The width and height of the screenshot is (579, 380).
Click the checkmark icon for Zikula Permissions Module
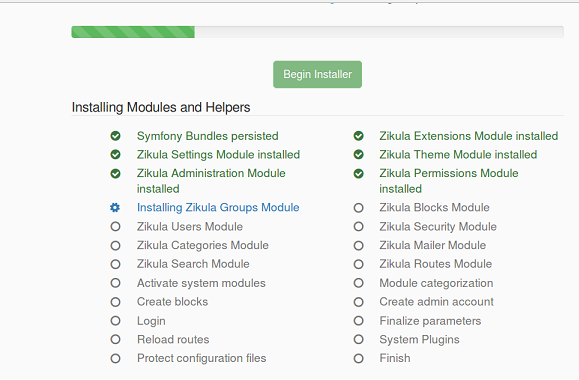tap(358, 173)
